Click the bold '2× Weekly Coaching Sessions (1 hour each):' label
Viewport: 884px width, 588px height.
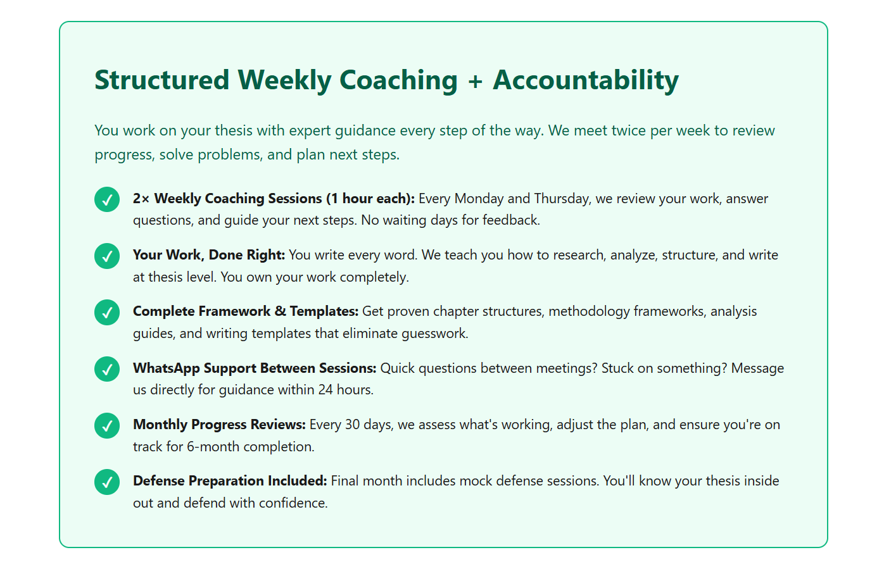pyautogui.click(x=274, y=199)
